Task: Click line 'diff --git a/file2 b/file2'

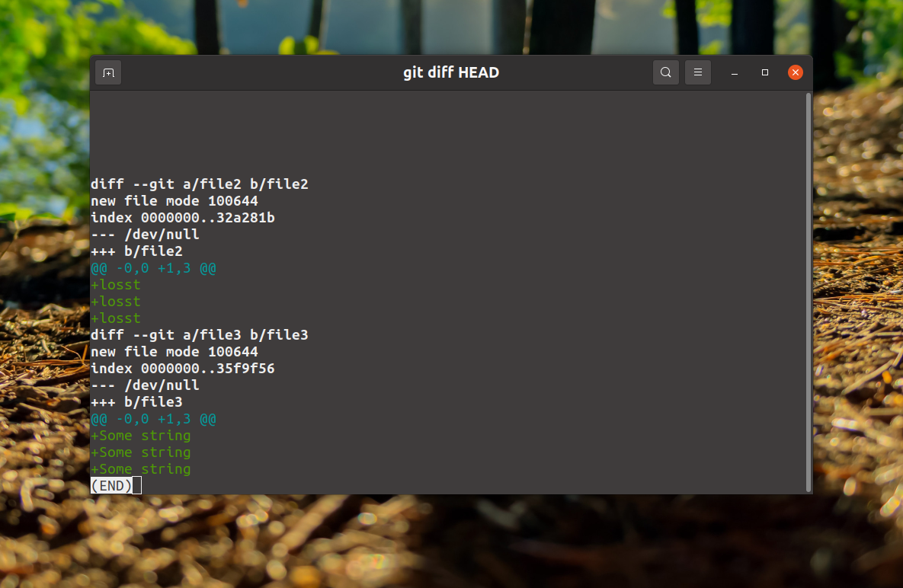Action: (199, 184)
